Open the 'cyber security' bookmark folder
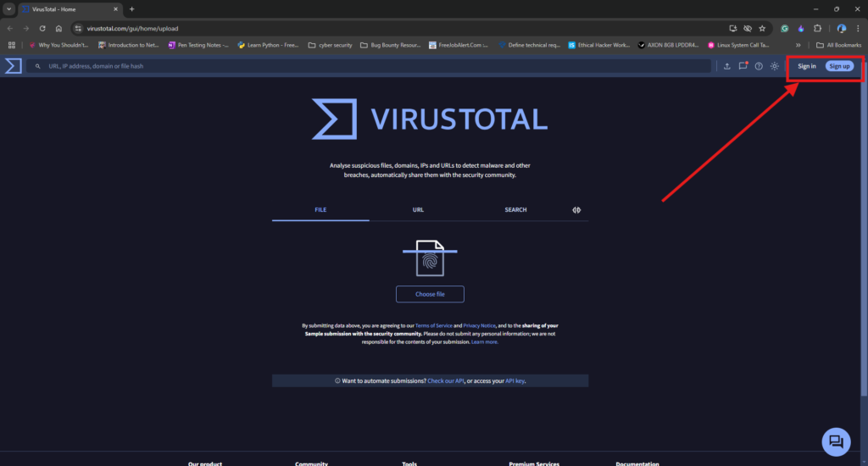 click(330, 45)
